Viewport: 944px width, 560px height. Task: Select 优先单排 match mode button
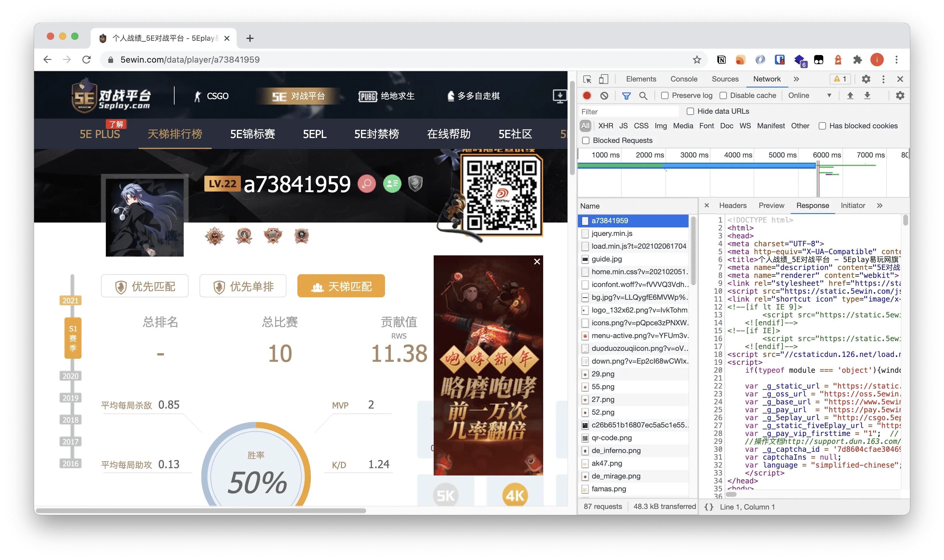click(243, 286)
